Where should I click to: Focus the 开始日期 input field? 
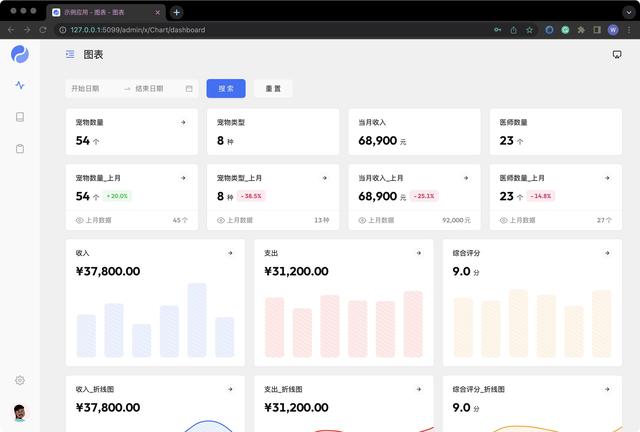pos(94,89)
